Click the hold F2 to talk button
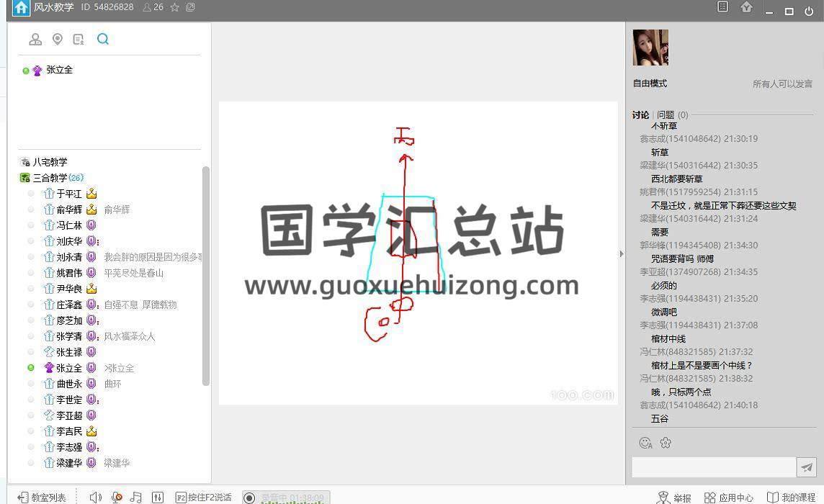 click(x=203, y=498)
